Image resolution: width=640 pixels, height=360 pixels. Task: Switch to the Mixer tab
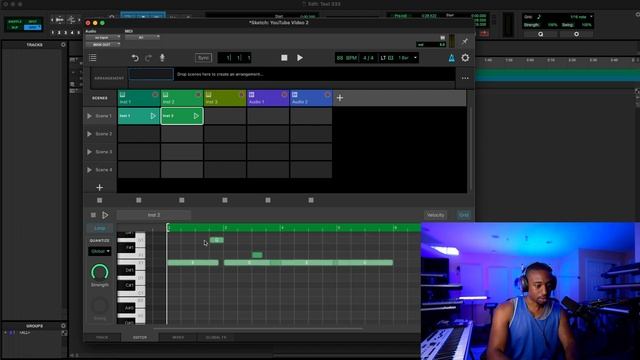(178, 338)
